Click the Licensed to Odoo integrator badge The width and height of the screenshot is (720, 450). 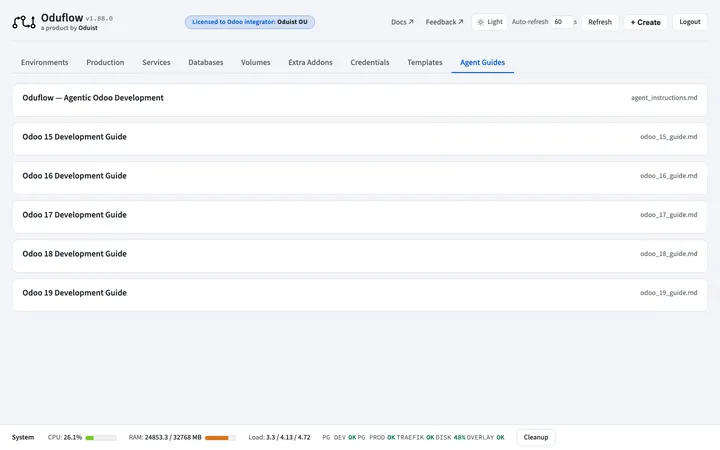coord(250,22)
